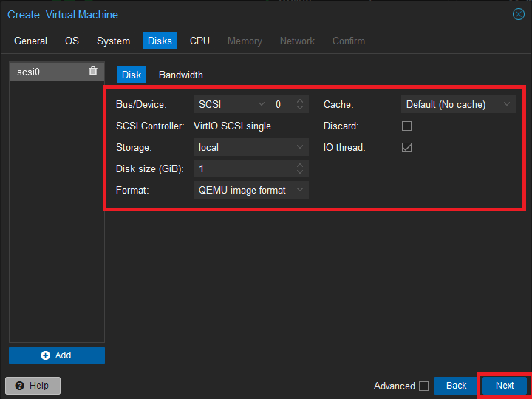Select the Disk sub-tab

[x=132, y=75]
